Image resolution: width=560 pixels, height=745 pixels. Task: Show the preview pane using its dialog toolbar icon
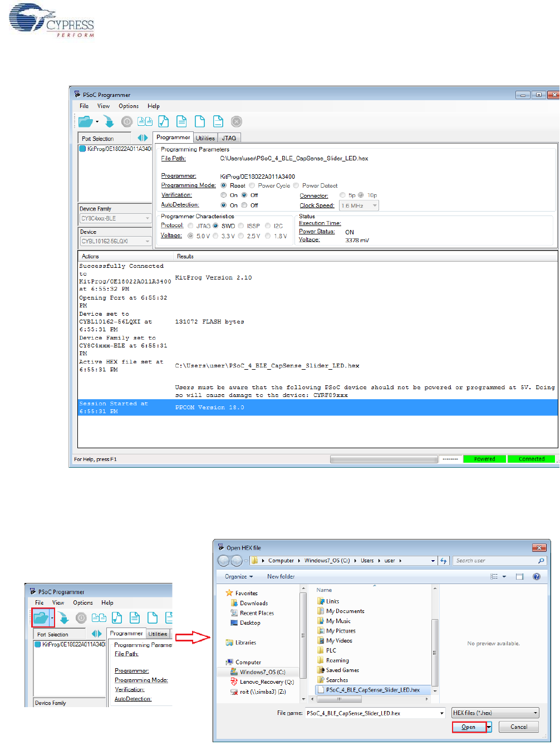tap(519, 576)
